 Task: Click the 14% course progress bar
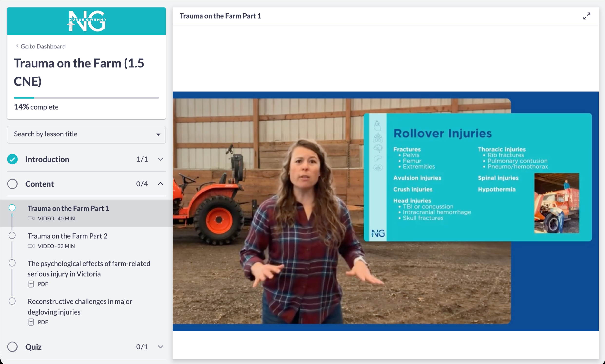point(86,98)
